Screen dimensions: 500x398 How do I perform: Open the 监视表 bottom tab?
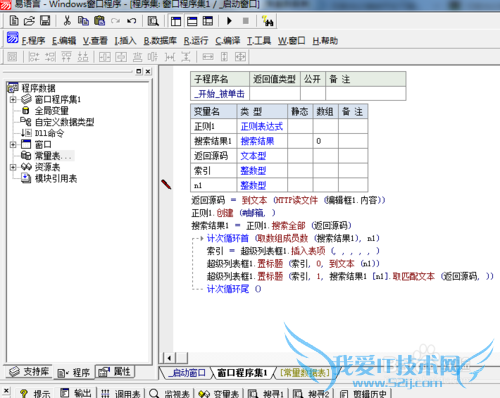click(x=169, y=394)
